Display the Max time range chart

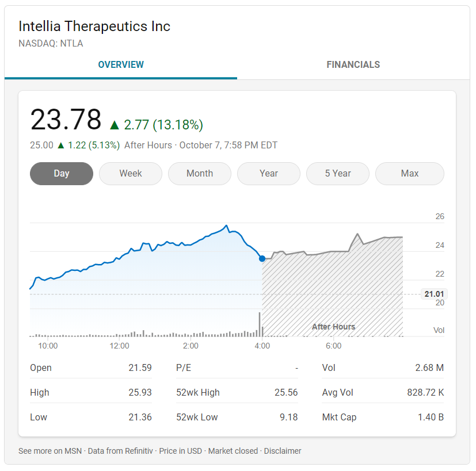click(410, 174)
